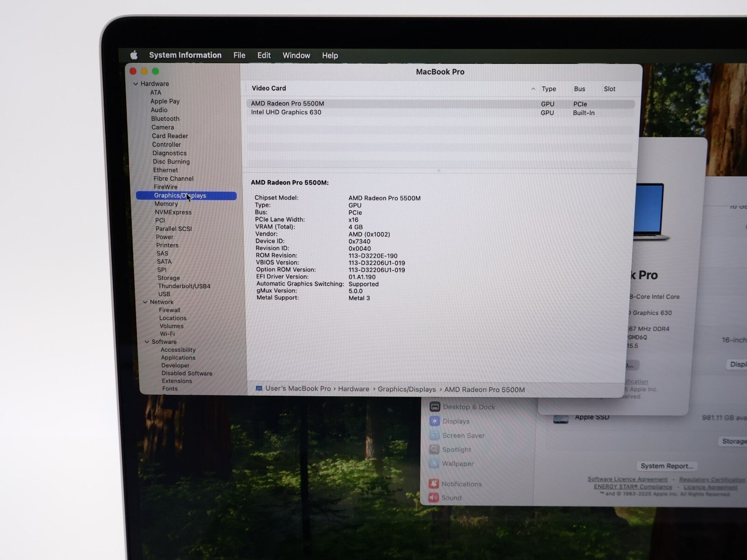Open the Software Licence Agreement link
This screenshot has height=560, width=747.
(x=627, y=479)
